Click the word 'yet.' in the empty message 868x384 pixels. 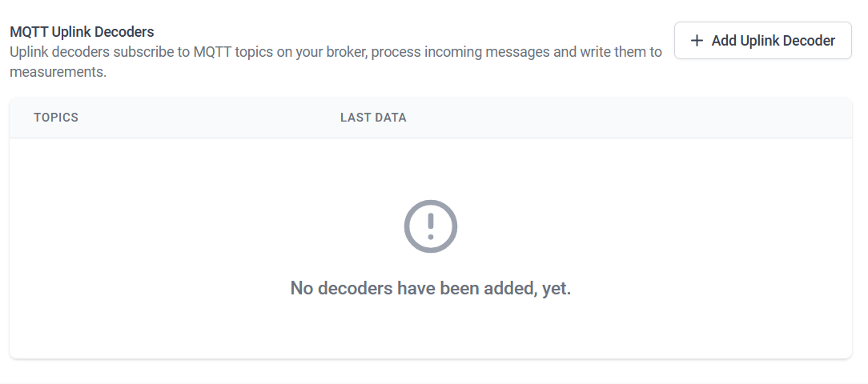tap(557, 288)
